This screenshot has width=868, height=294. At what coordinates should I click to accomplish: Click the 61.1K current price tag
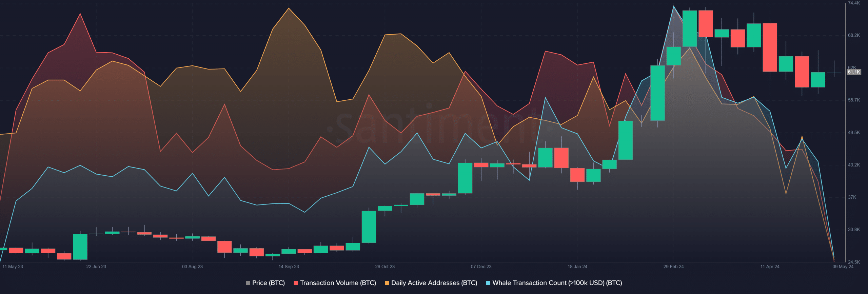[854, 72]
